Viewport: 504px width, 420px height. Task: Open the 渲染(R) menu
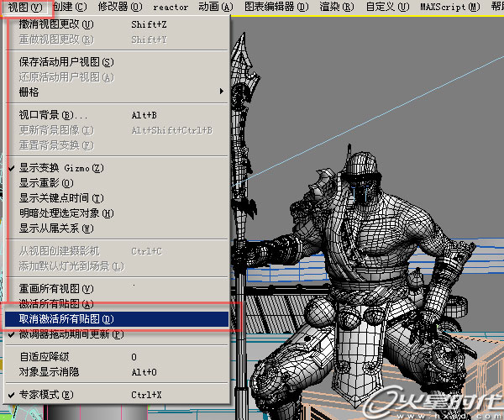point(337,7)
